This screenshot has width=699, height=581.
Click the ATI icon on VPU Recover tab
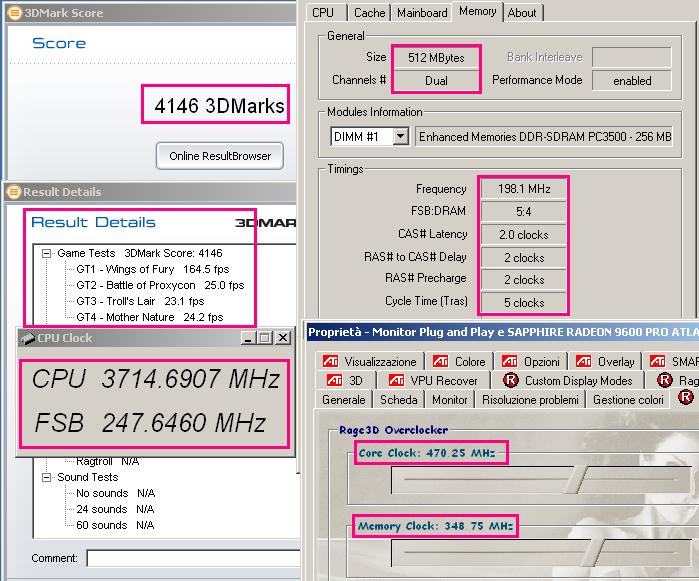(x=396, y=380)
